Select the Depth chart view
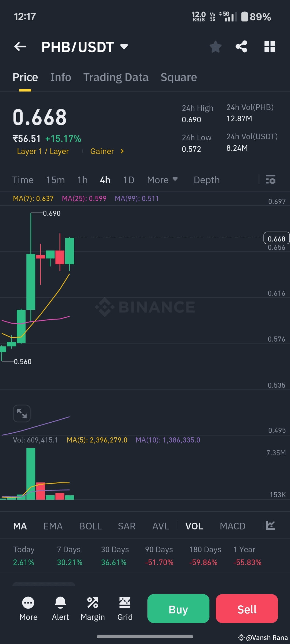This screenshot has height=644, width=290. tap(206, 180)
